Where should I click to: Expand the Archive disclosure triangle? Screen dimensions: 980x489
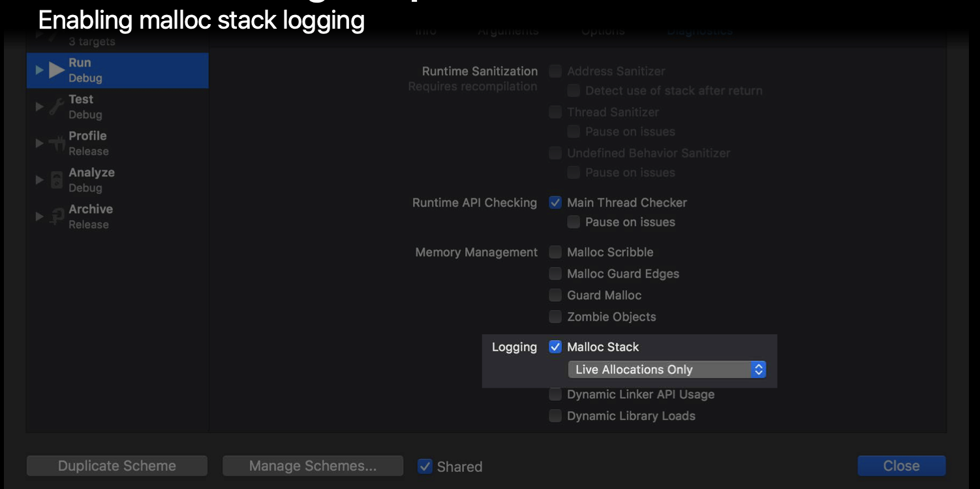click(40, 216)
